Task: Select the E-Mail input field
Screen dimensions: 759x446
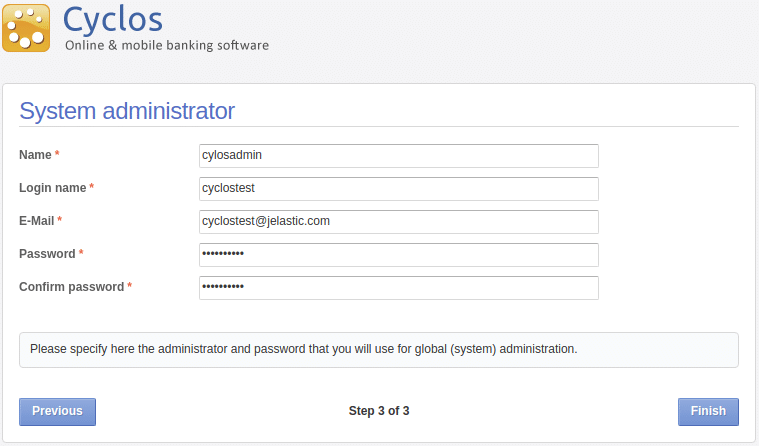Action: (x=399, y=222)
